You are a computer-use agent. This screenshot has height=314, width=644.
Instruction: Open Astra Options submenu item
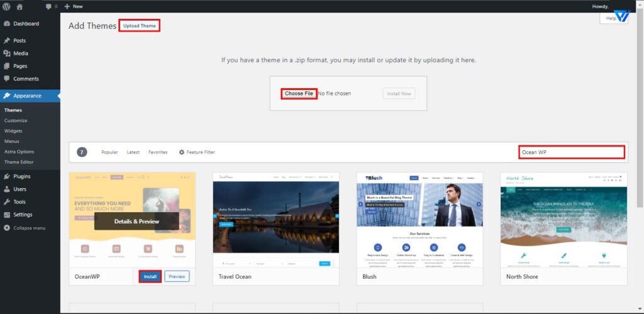click(x=19, y=152)
